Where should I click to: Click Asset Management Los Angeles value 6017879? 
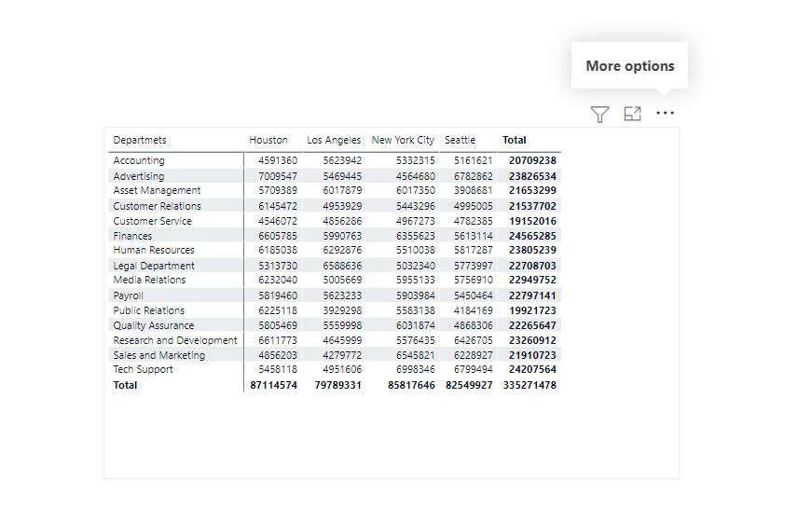click(342, 190)
